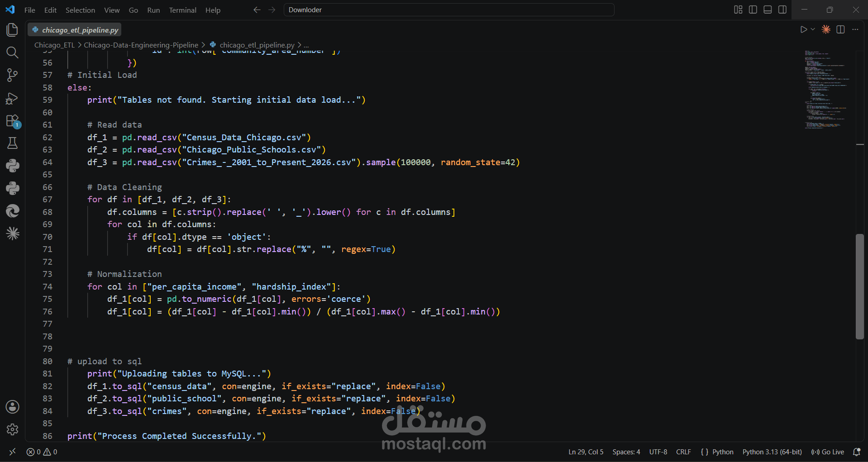Screen dimensions: 868x462
Task: Select Python 3.13 (64-bit) interpreter
Action: pos(772,452)
